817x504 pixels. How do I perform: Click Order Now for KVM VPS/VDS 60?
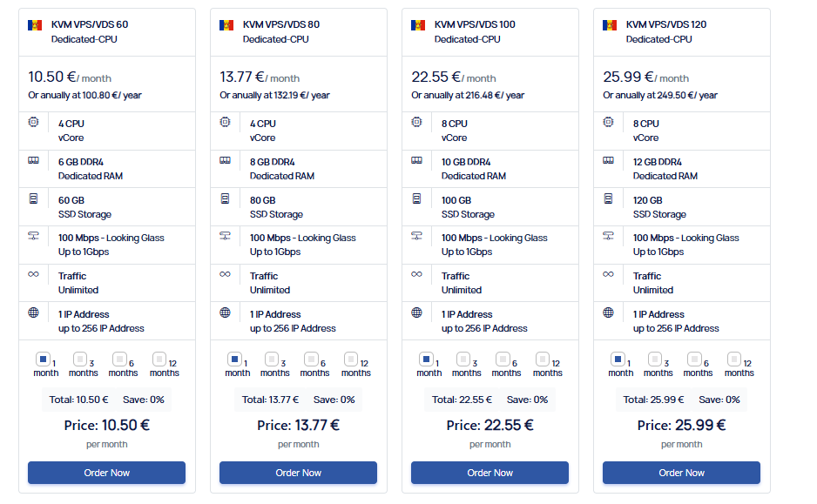pyautogui.click(x=106, y=472)
